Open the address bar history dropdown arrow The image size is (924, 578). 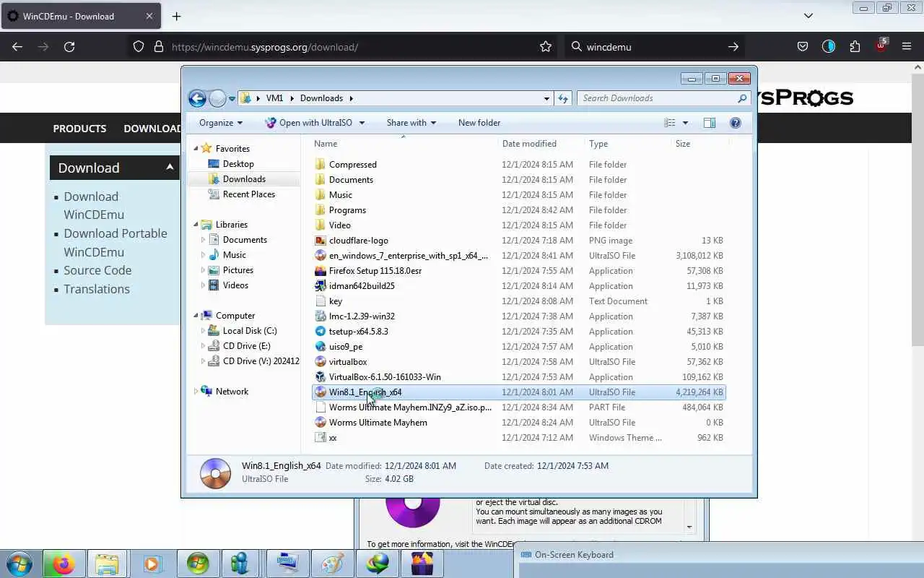click(x=546, y=98)
